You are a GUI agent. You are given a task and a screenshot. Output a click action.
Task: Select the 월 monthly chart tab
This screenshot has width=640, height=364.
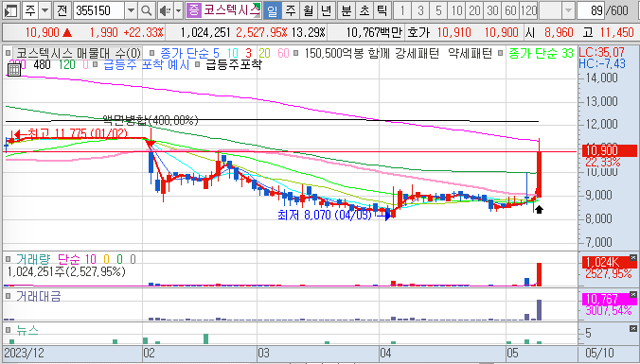[x=308, y=10]
